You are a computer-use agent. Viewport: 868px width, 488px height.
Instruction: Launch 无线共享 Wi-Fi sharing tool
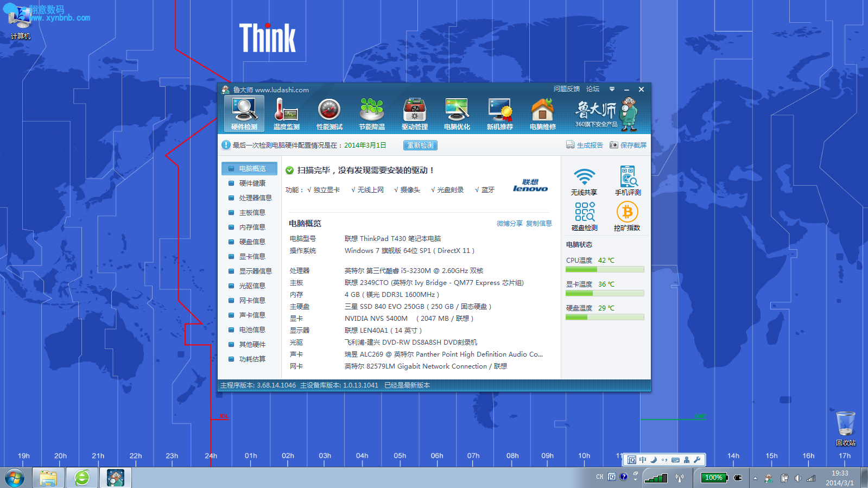pyautogui.click(x=584, y=181)
